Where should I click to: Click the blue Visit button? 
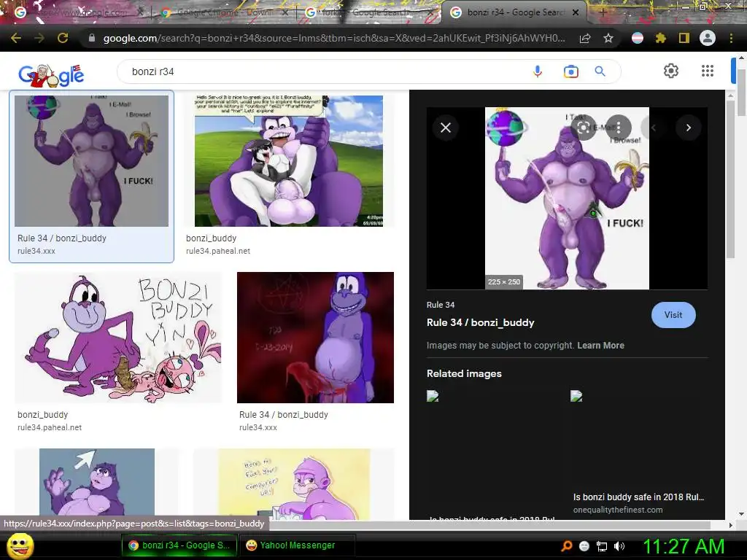pyautogui.click(x=673, y=315)
